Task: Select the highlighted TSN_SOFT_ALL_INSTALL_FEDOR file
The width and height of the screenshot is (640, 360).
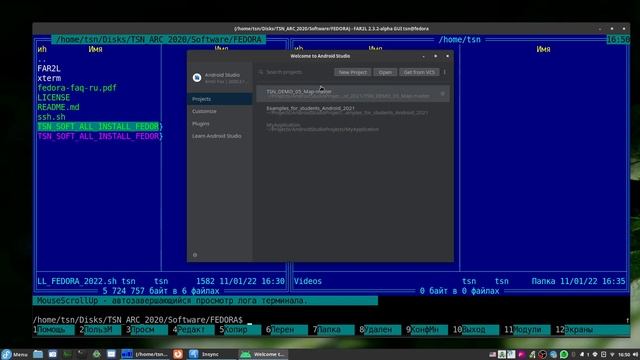Action: [98, 127]
